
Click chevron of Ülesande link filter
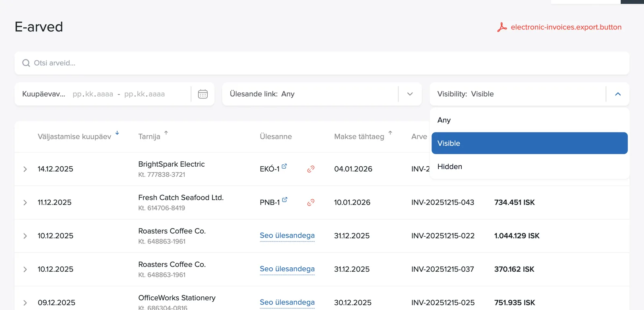410,94
